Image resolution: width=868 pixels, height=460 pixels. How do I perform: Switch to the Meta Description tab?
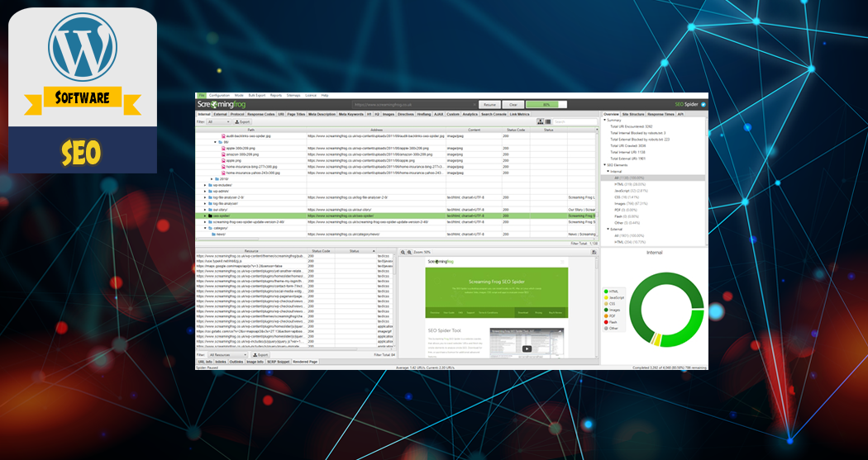click(322, 114)
